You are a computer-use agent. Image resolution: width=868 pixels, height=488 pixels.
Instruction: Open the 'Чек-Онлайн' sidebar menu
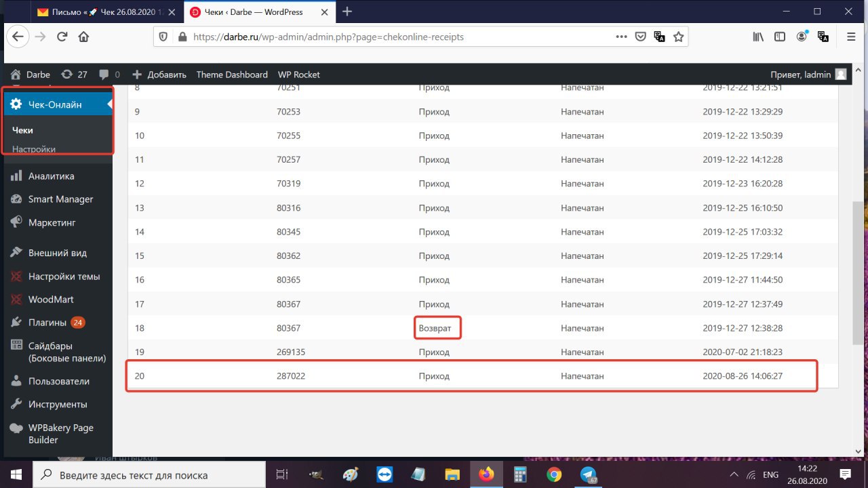tap(57, 104)
